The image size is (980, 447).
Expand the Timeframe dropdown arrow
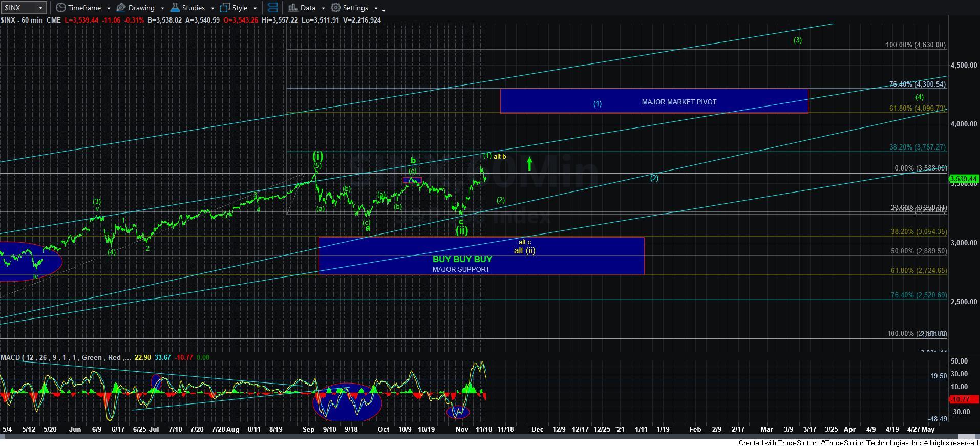(109, 8)
